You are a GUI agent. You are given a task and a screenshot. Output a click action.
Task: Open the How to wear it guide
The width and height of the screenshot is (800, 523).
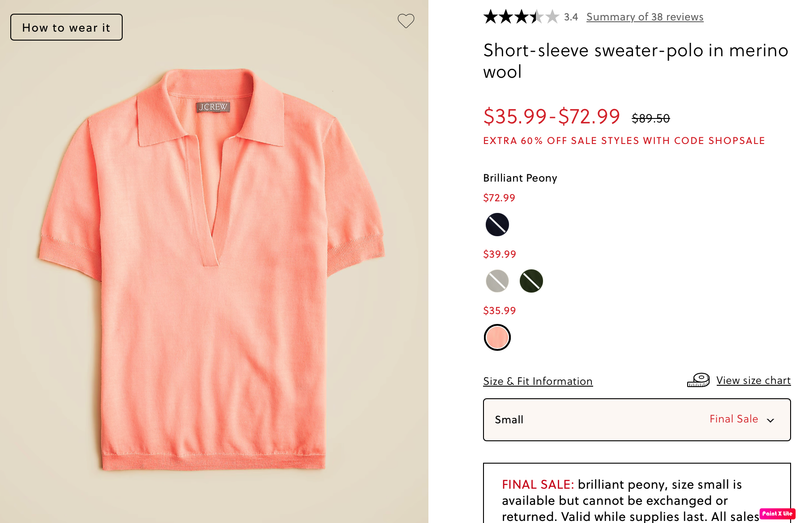[66, 27]
